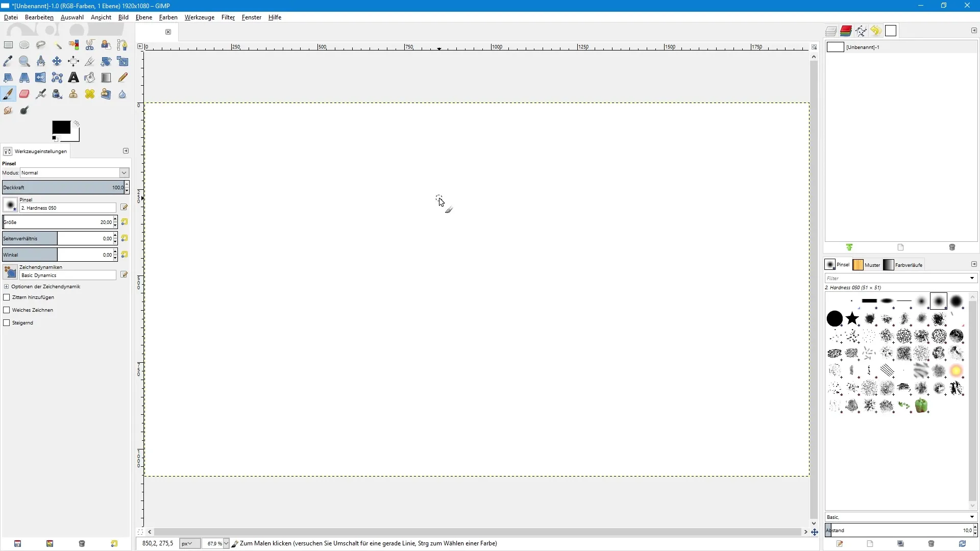Viewport: 980px width, 551px height.
Task: Adjust the Abstand spacing slider
Action: (x=899, y=531)
